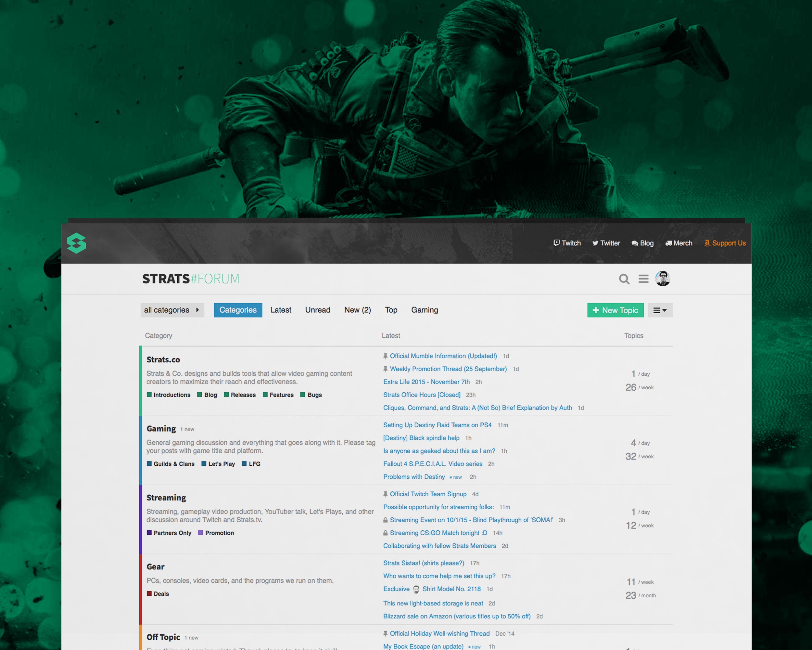
Task: Open pinned Official Twitch Team Signup topic
Action: pos(428,494)
